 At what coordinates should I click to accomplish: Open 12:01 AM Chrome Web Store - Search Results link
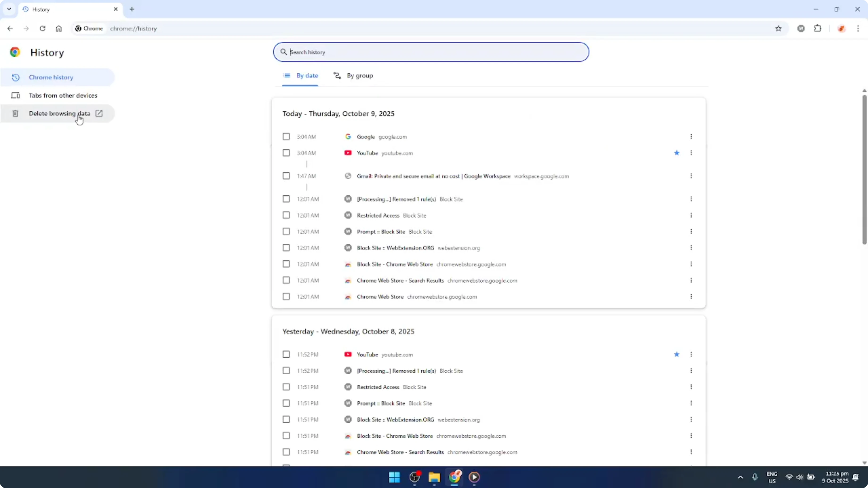(x=400, y=281)
